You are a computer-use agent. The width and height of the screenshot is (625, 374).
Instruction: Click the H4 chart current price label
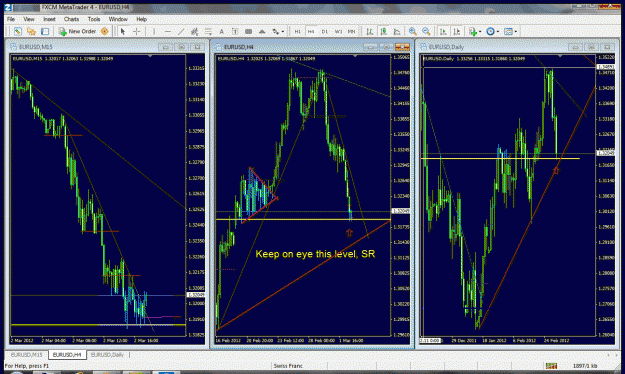[401, 211]
